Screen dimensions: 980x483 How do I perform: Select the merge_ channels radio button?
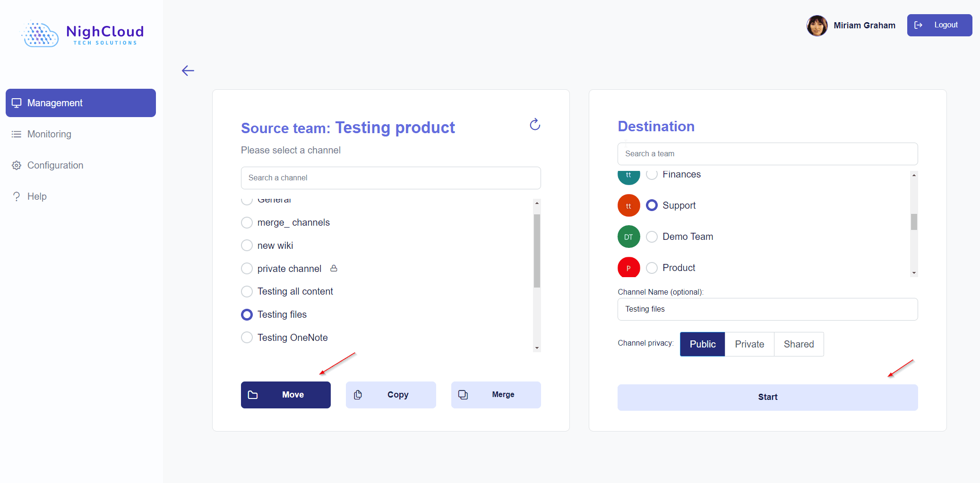[247, 222]
